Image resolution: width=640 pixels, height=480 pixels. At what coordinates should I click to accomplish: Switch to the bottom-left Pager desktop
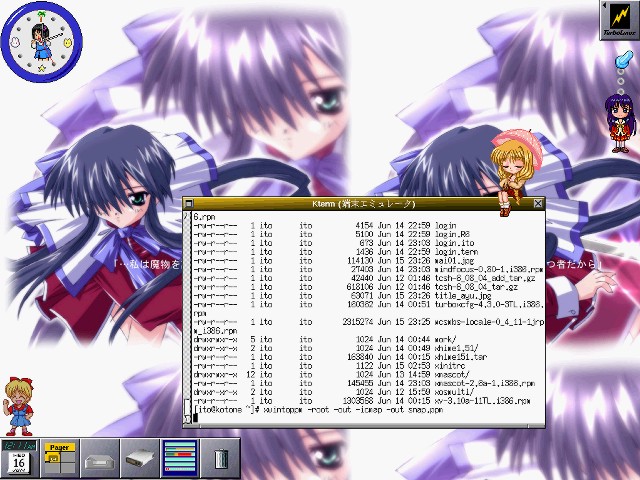(x=52, y=468)
